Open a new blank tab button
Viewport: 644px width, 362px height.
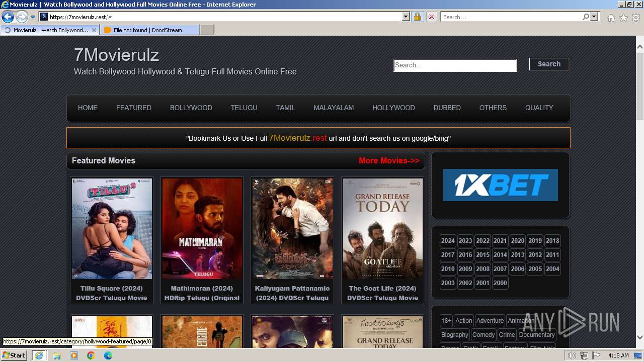[x=207, y=30]
